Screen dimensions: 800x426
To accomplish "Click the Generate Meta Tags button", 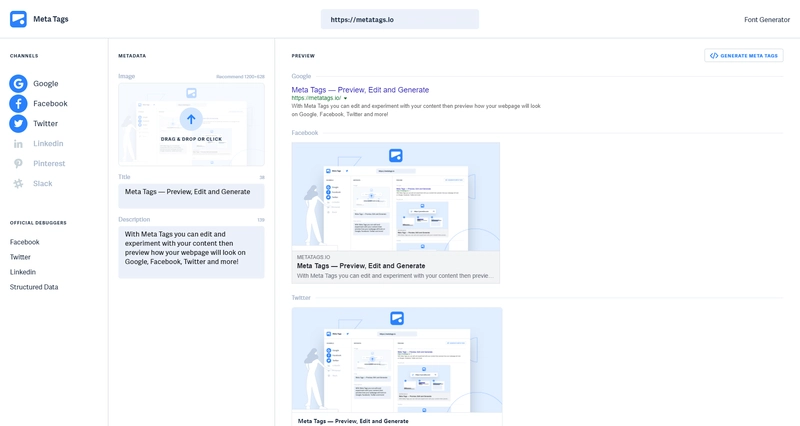I will click(x=744, y=56).
